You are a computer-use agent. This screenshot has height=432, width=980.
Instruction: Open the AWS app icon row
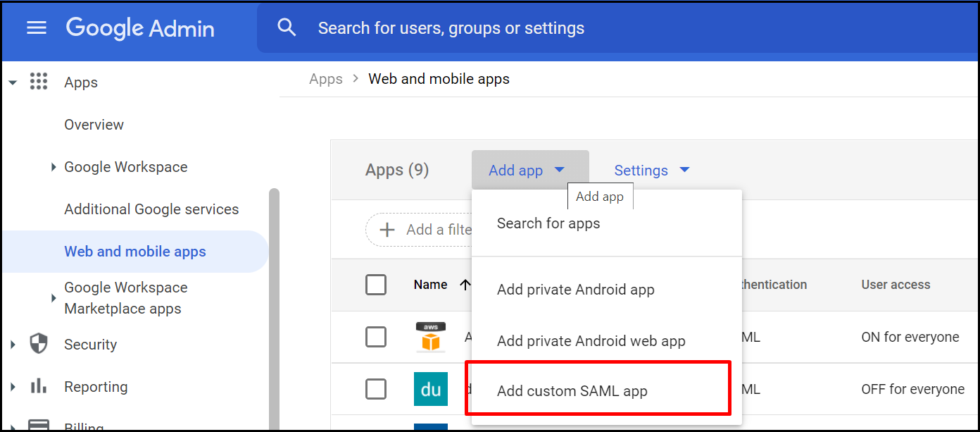click(x=430, y=337)
